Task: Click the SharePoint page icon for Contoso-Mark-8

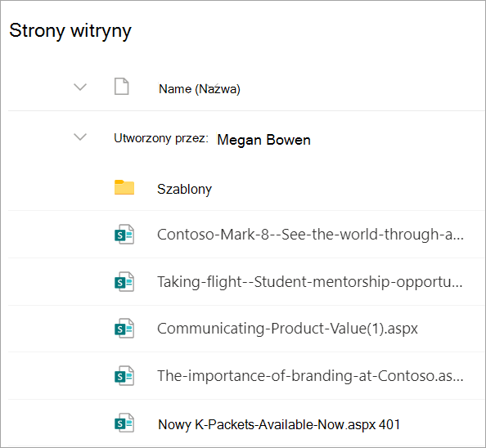Action: point(124,235)
